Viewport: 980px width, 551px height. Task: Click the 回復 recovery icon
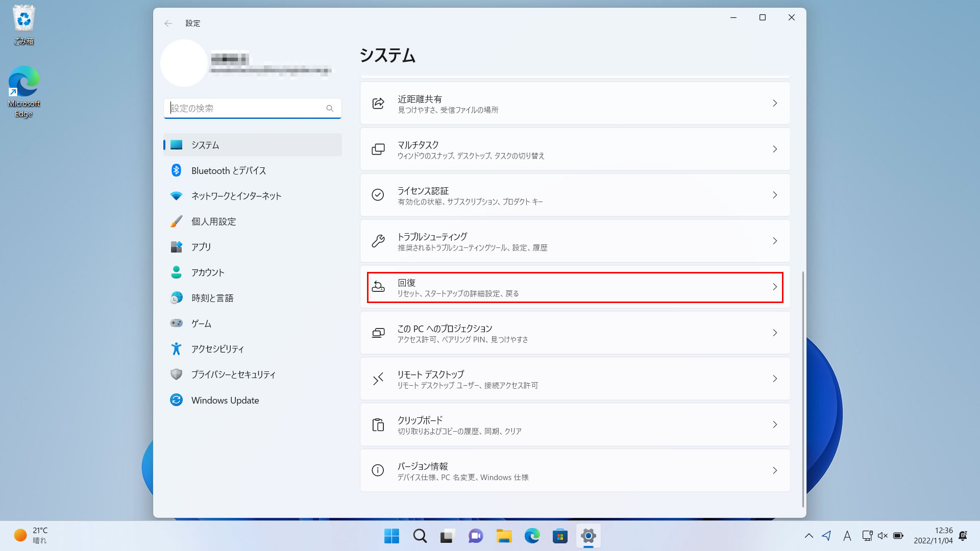click(x=378, y=287)
